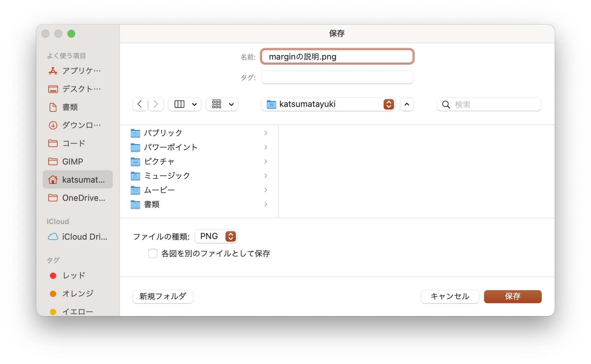The height and width of the screenshot is (364, 591).
Task: Select the パワーポイント folder
Action: (199, 147)
